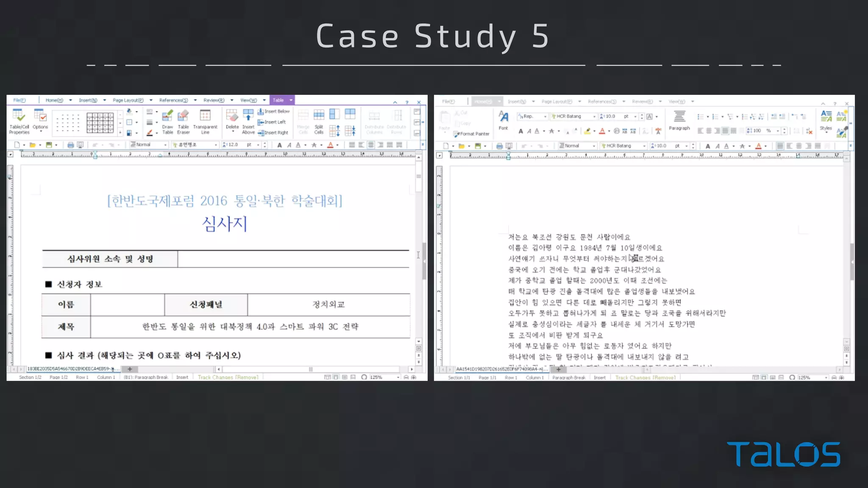This screenshot has width=868, height=488.
Task: Click the grid table style thumbnail
Action: coord(100,123)
